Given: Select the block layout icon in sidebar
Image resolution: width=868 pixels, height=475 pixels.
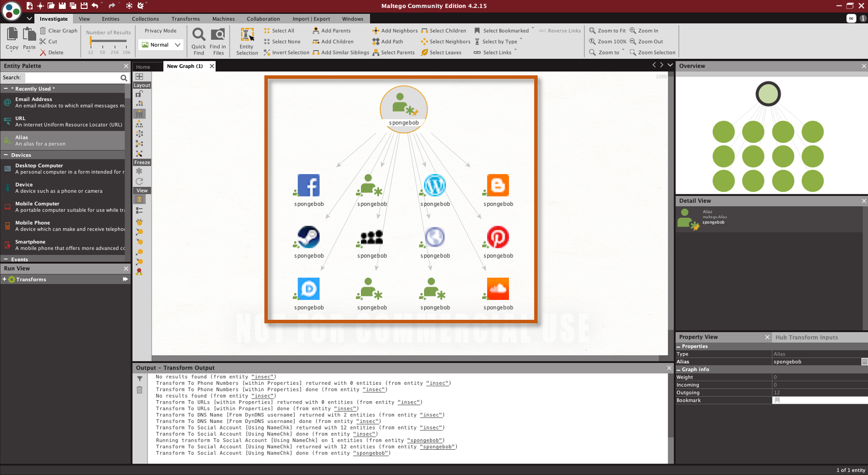Looking at the screenshot, I should tap(139, 114).
